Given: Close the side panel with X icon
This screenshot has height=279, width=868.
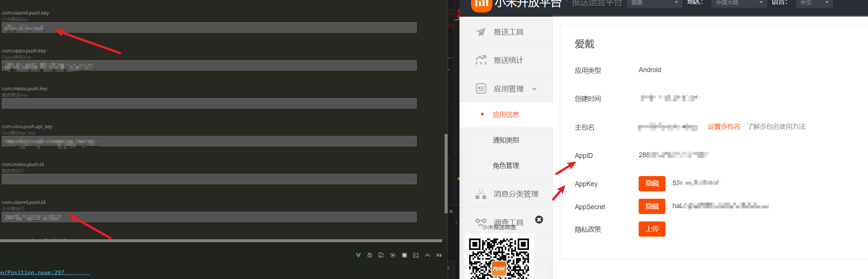Looking at the screenshot, I should pyautogui.click(x=451, y=211).
